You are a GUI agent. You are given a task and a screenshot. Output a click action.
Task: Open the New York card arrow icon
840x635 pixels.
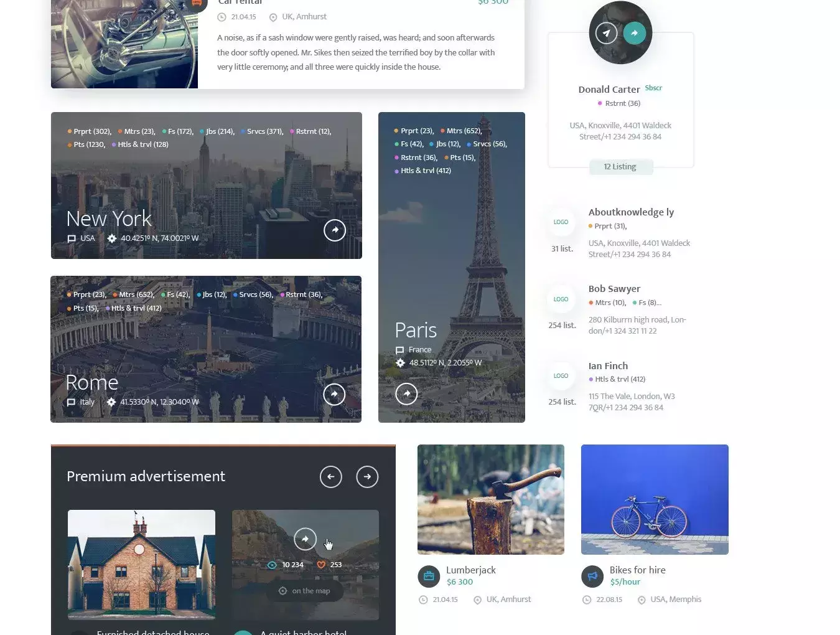(335, 230)
